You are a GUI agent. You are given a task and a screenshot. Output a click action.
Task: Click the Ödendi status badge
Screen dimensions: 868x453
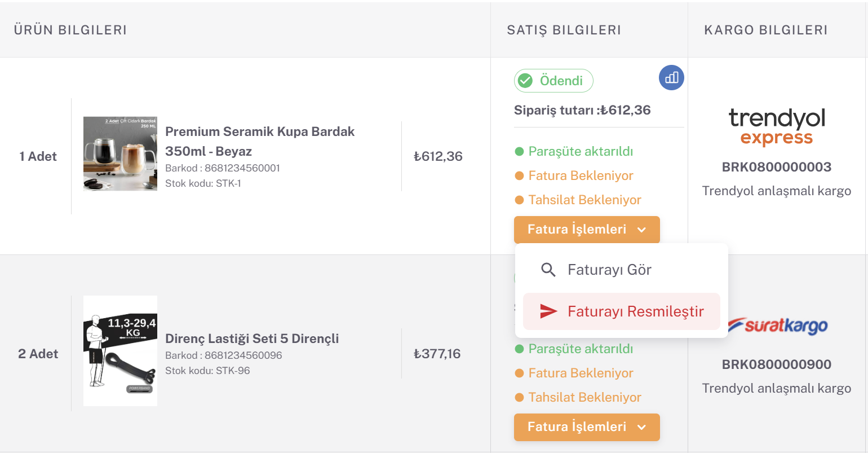[553, 80]
